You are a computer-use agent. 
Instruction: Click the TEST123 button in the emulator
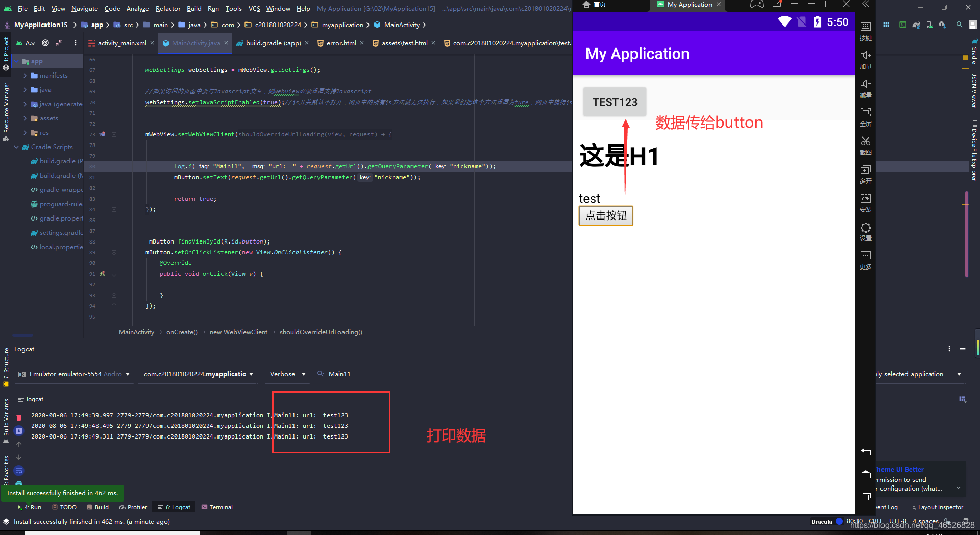tap(615, 102)
